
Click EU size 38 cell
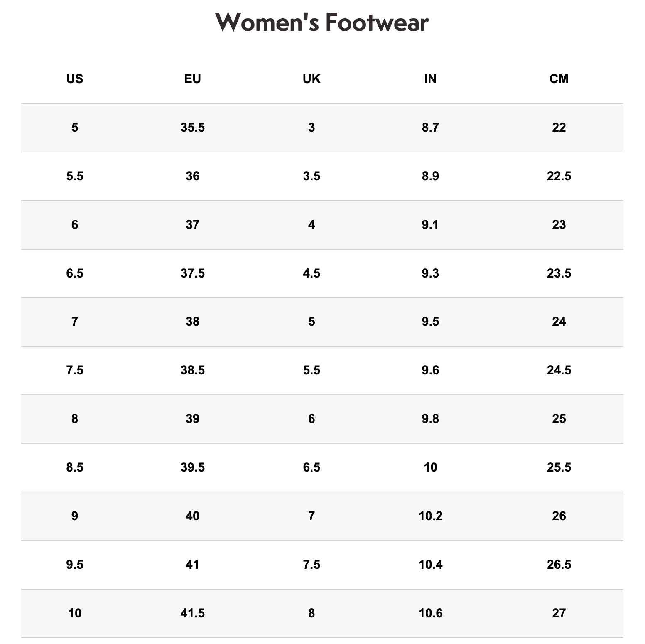pos(192,322)
